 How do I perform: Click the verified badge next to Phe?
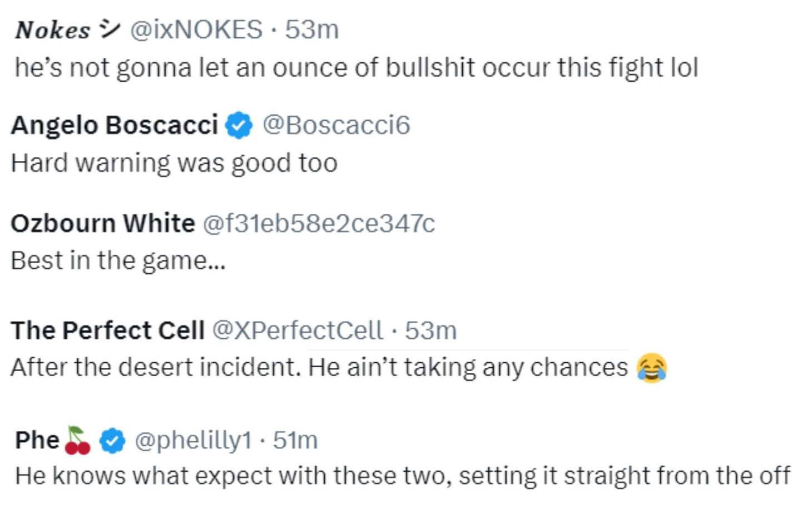(x=112, y=441)
